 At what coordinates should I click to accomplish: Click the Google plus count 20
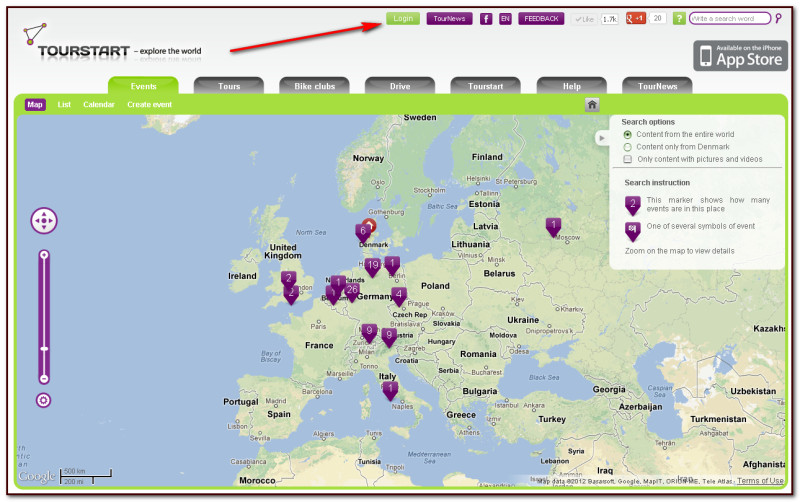[657, 18]
